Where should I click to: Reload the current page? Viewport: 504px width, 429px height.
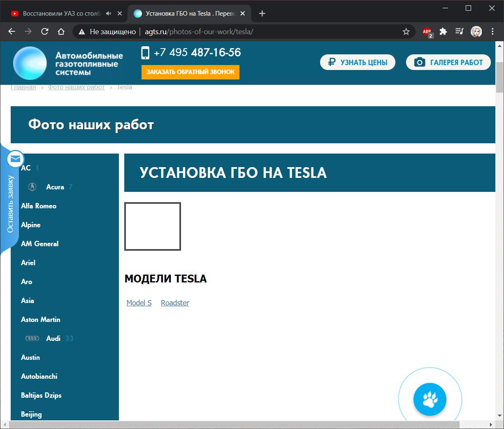coord(45,32)
